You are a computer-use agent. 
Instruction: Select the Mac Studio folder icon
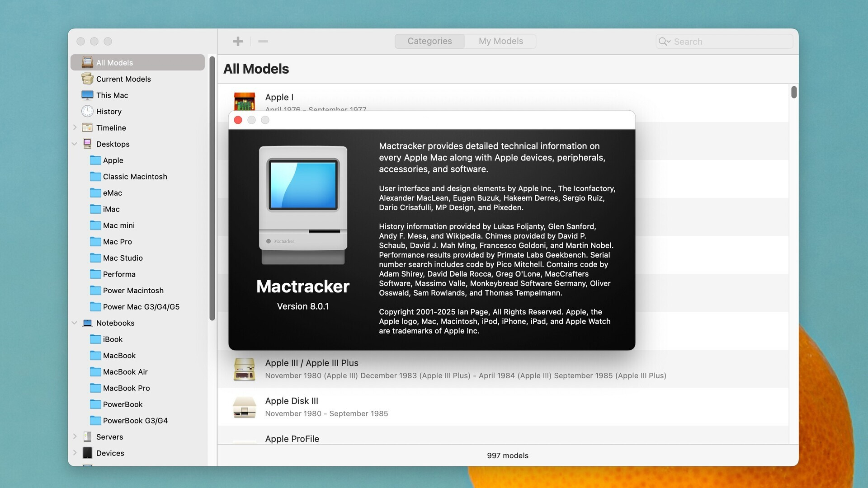[x=95, y=258]
